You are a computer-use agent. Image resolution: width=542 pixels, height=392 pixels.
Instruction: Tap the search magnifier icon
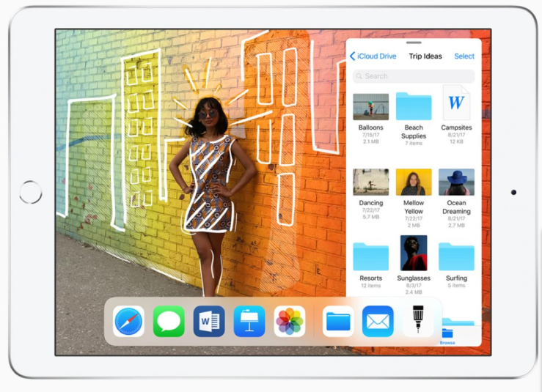click(359, 76)
